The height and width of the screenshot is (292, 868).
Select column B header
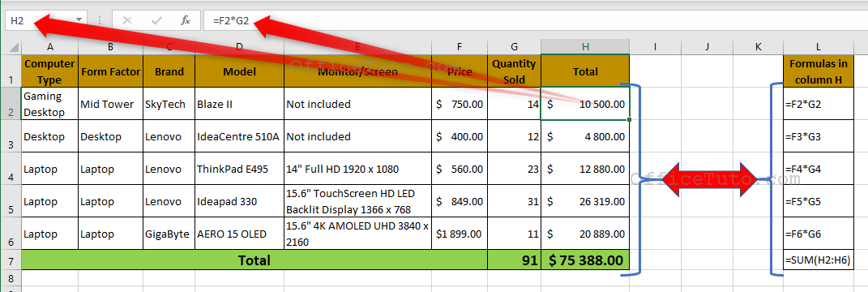111,47
